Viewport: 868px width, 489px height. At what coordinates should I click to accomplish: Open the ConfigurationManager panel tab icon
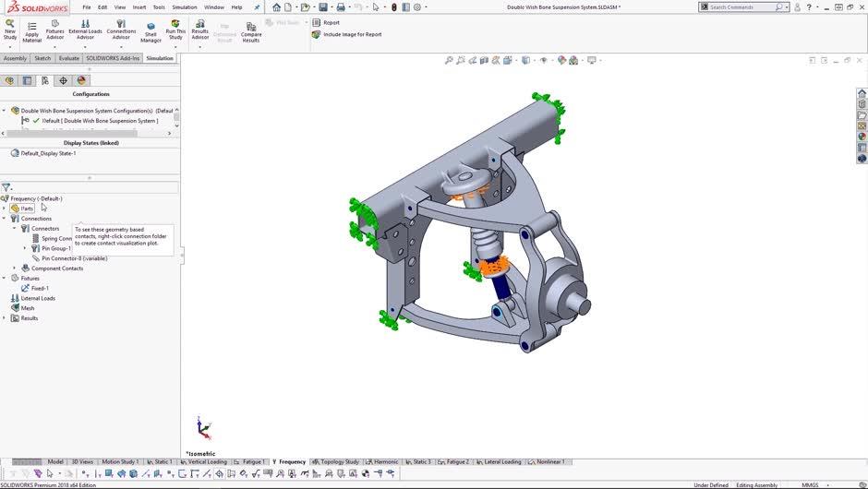point(44,80)
